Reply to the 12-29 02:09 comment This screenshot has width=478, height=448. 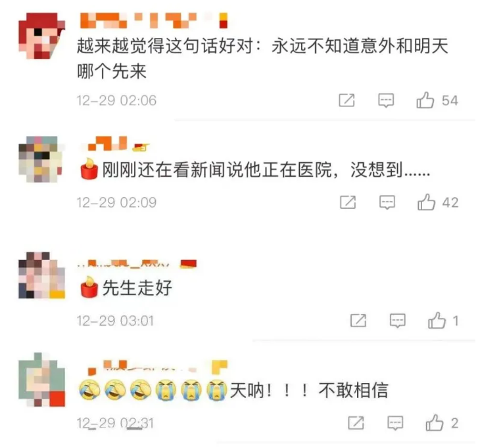(x=387, y=202)
